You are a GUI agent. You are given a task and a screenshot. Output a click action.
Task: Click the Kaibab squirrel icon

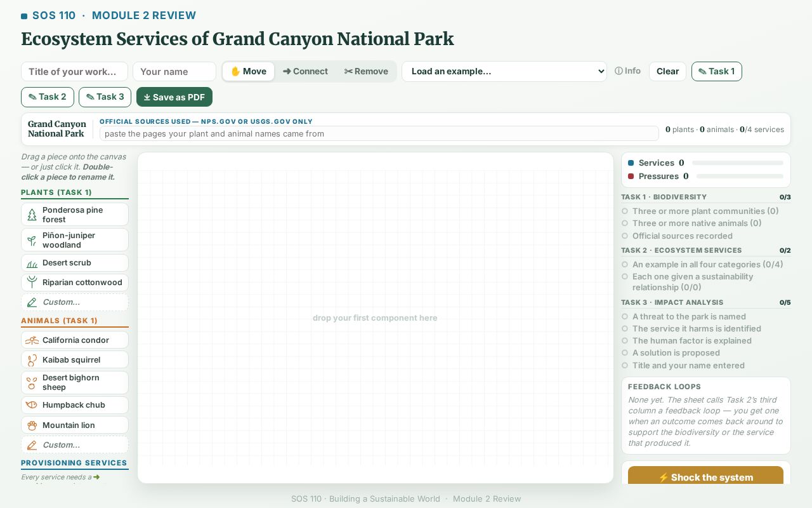point(32,360)
